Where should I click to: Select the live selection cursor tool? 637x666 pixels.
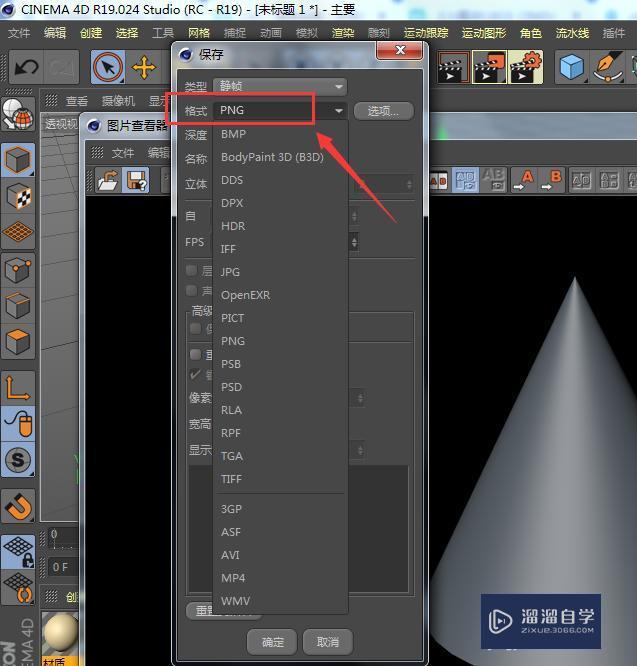coord(108,67)
